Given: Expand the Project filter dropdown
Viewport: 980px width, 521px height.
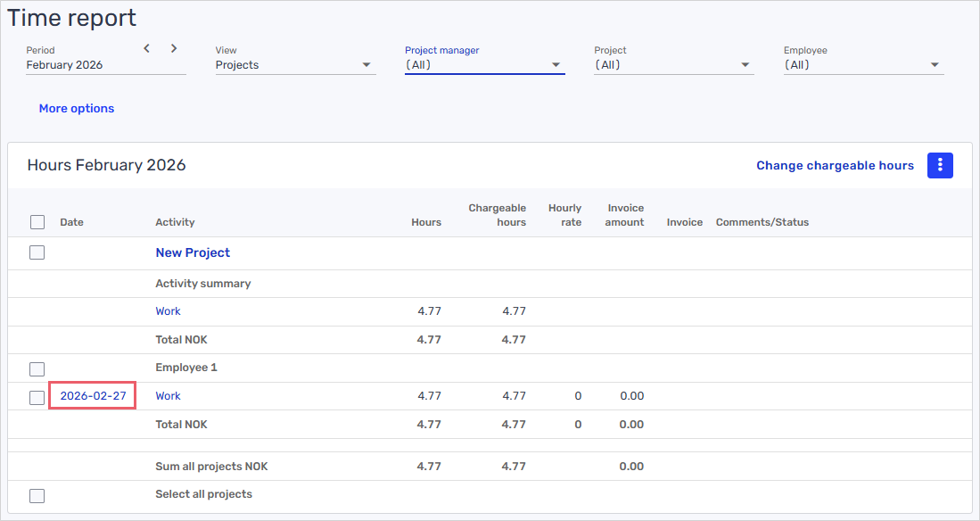Looking at the screenshot, I should point(673,65).
